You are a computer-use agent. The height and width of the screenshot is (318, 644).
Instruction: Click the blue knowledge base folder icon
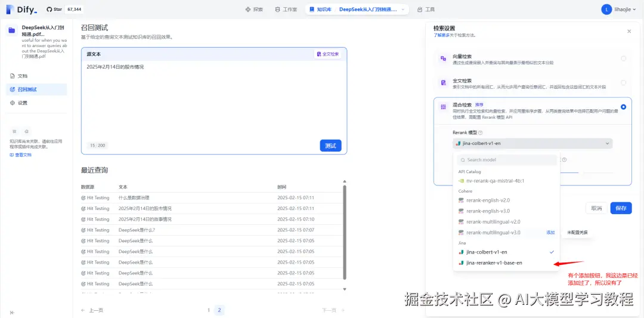point(12,30)
